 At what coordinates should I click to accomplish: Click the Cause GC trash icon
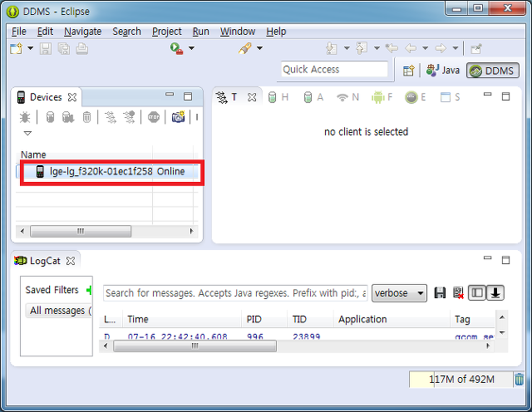tap(86, 117)
